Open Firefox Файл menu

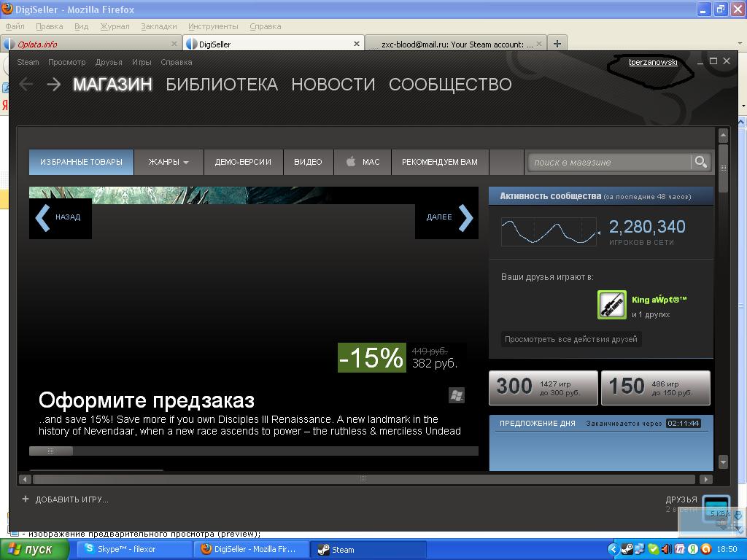coord(15,26)
